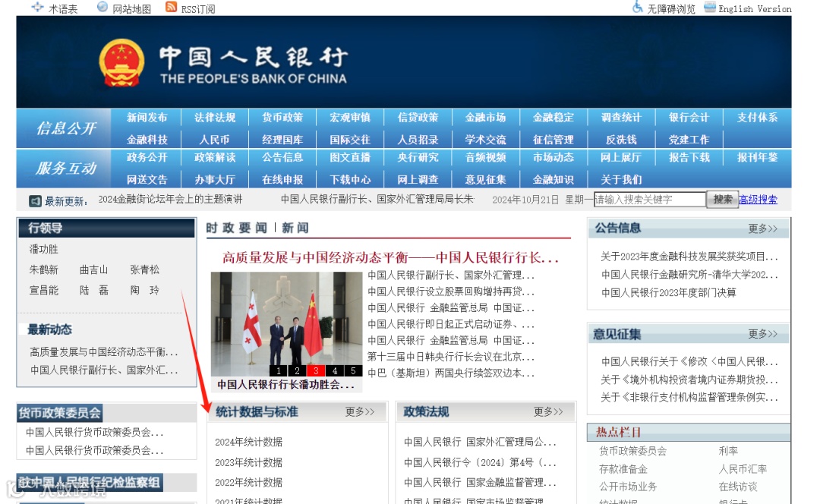Open 货币政策委员会 in 热点栏目
820x504 pixels.
(632, 451)
